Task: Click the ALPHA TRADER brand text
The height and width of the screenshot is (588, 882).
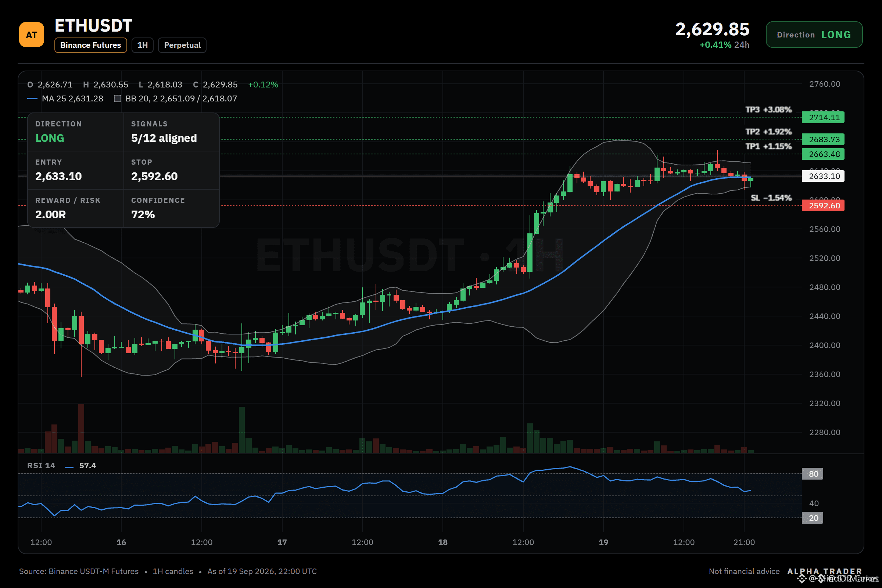Action: [825, 571]
